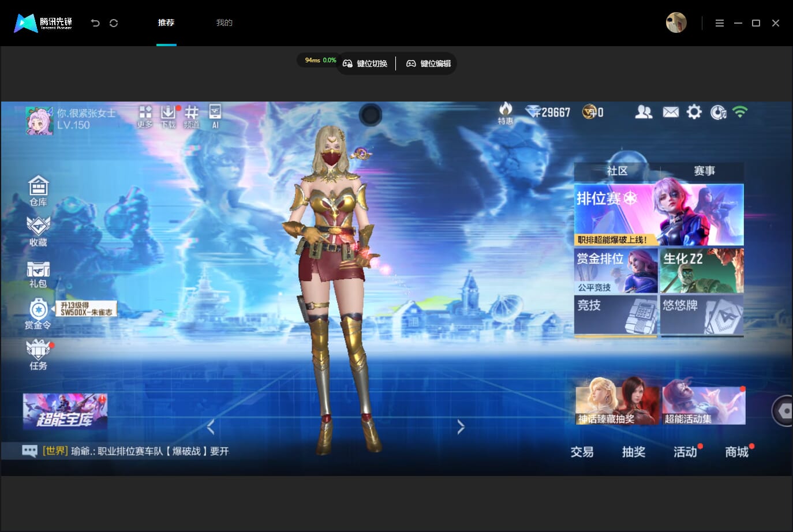793x532 pixels.
Task: Click the 升13级得 SW500X-朱雀志 tip
Action: tap(87, 309)
